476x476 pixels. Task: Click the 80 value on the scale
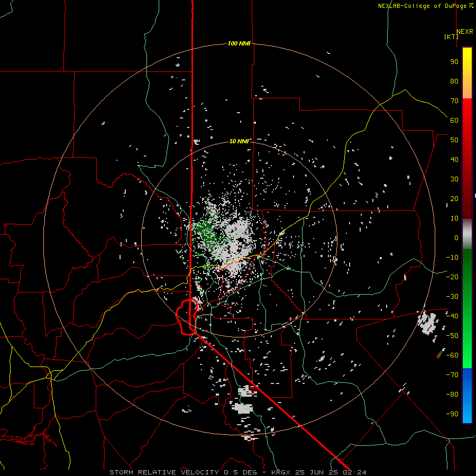coord(454,81)
